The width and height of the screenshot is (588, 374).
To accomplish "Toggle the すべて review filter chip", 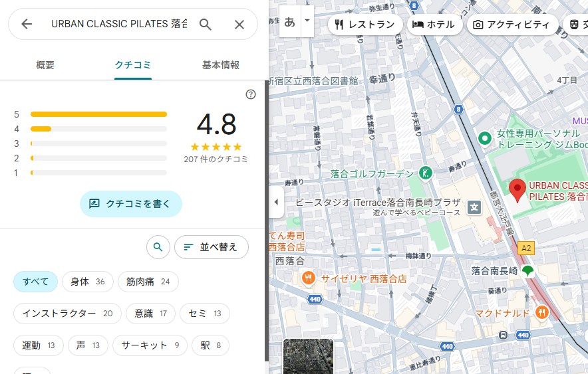I will point(35,282).
